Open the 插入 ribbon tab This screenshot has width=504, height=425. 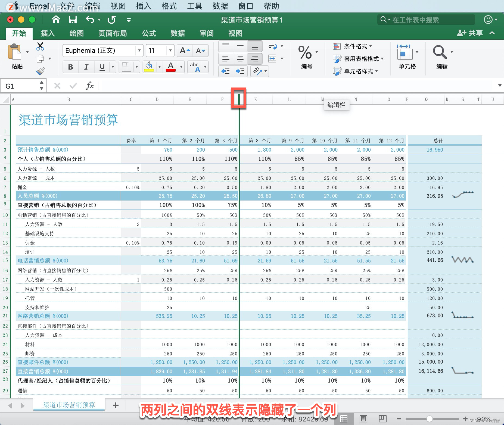(48, 33)
